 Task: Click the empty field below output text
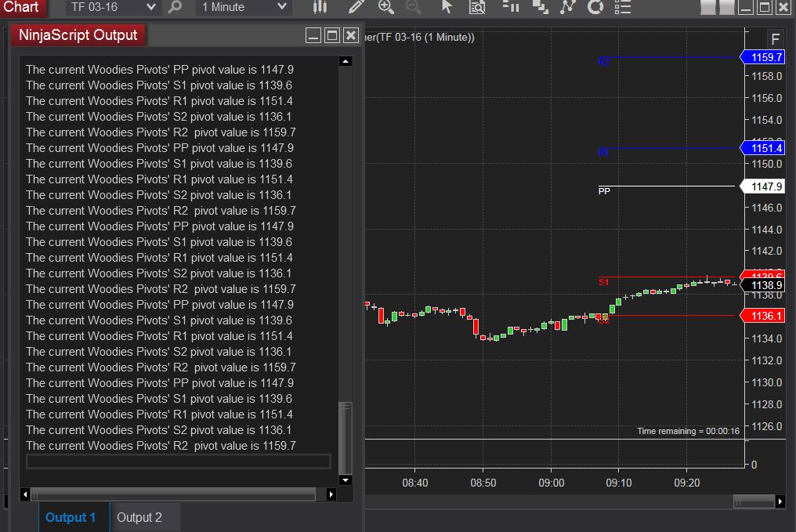click(179, 461)
